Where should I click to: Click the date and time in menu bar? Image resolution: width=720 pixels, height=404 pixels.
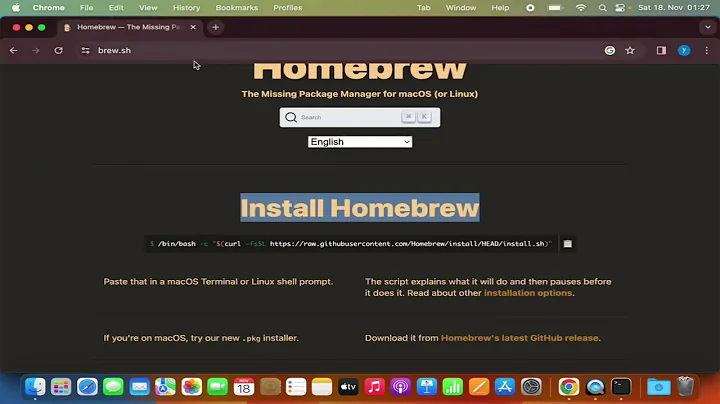click(674, 8)
